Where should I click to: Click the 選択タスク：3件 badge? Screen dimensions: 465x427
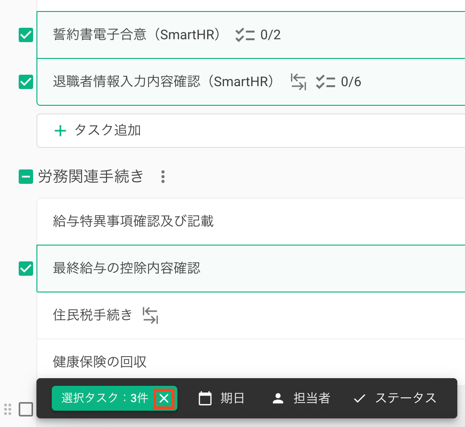(x=114, y=398)
